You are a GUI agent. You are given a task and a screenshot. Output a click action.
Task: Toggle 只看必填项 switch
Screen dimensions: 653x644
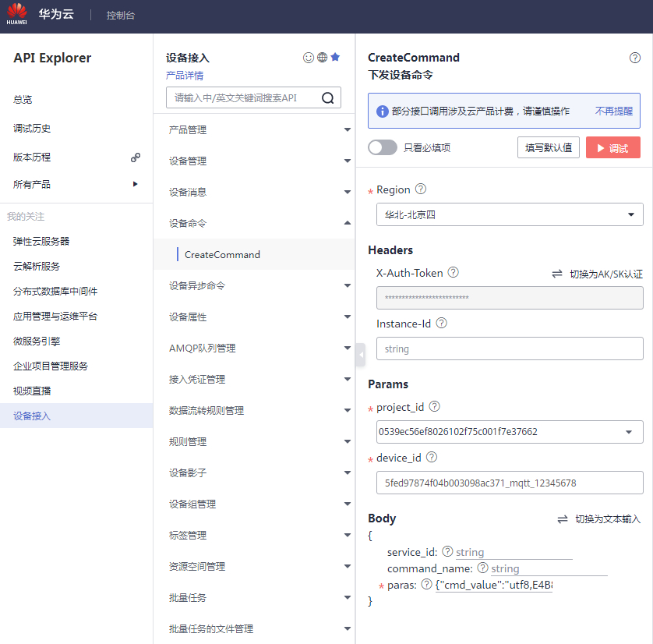pos(383,147)
